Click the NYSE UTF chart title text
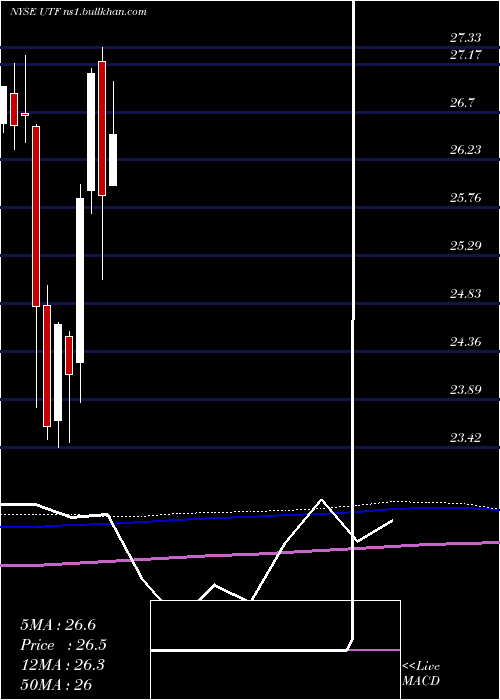The width and height of the screenshot is (500, 700). coord(78,12)
